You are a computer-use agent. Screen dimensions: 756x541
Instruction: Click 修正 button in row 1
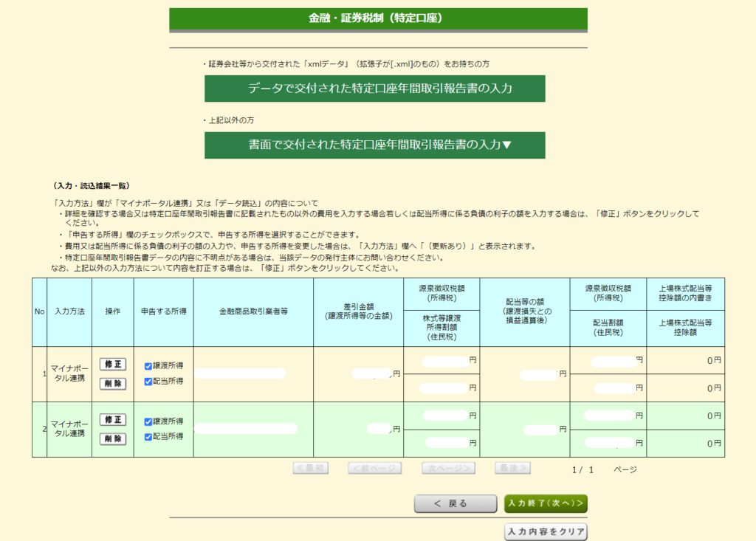113,364
